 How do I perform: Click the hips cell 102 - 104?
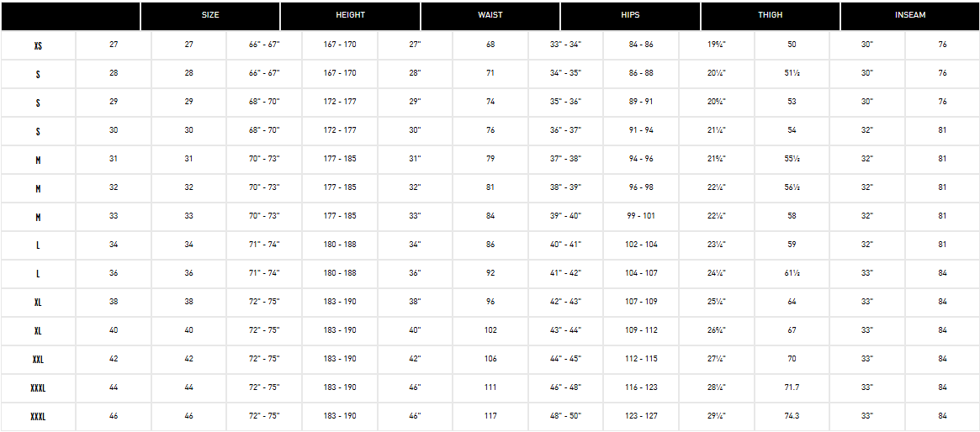click(641, 245)
